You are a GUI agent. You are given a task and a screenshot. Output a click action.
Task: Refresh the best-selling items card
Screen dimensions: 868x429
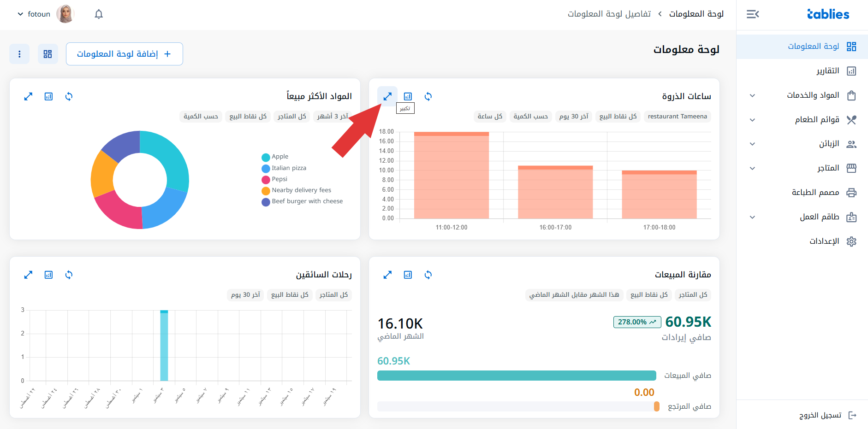tap(69, 96)
